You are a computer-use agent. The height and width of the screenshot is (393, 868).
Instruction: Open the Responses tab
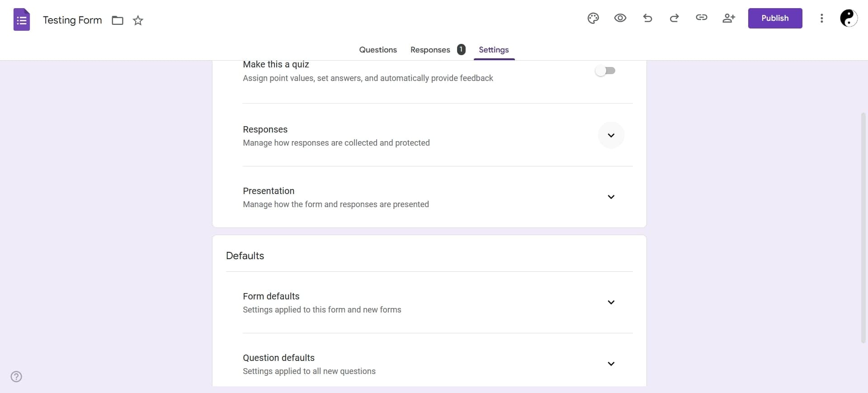[430, 50]
